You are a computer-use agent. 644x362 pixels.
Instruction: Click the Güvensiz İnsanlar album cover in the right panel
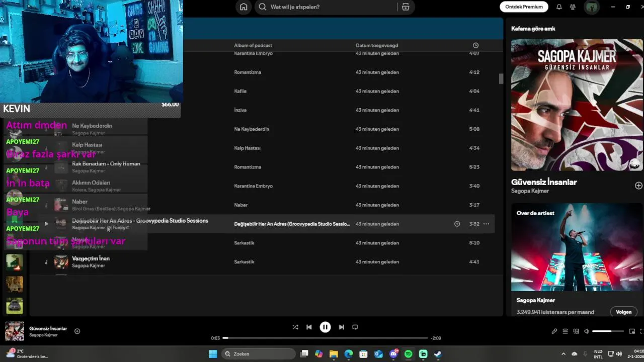click(577, 105)
